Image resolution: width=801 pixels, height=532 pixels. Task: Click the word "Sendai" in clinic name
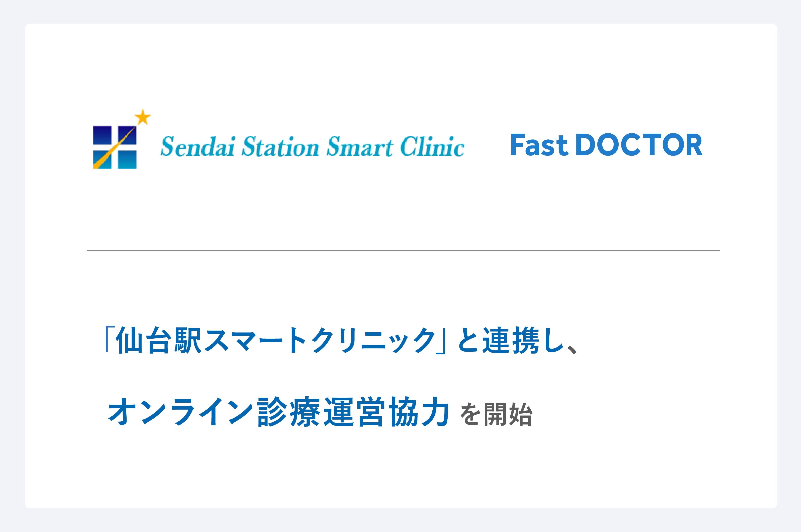click(x=197, y=147)
